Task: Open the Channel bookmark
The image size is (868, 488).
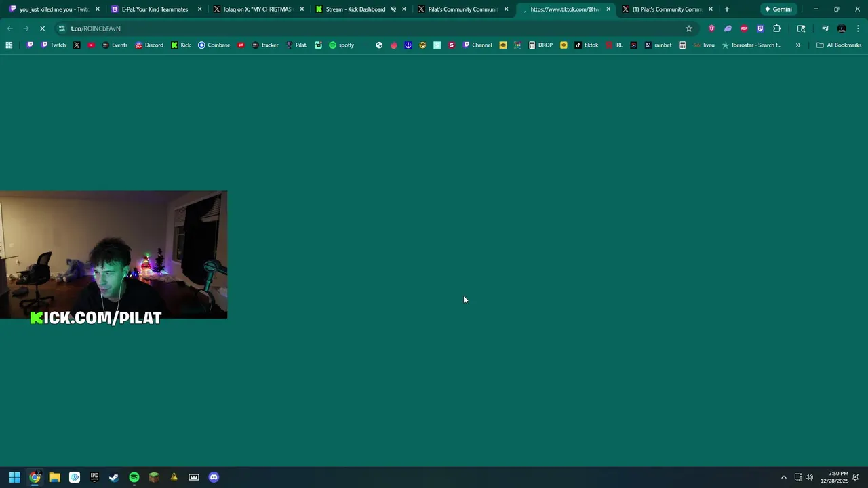Action: pos(477,45)
